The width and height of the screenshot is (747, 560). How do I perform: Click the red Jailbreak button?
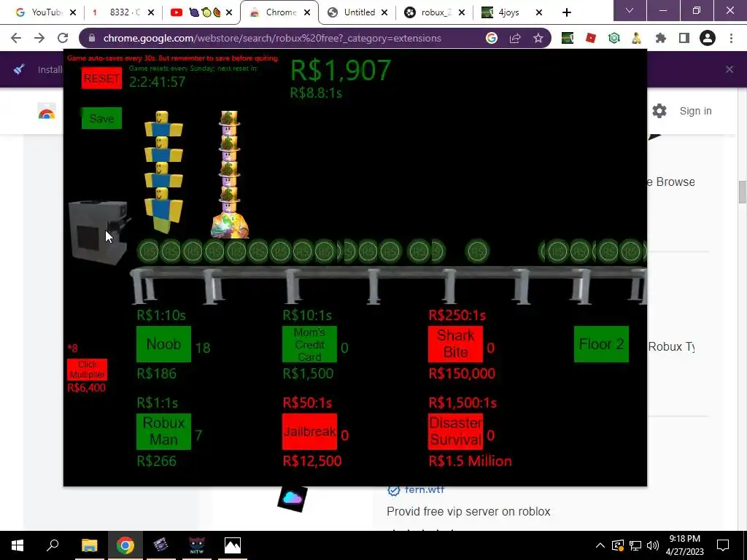click(x=309, y=432)
